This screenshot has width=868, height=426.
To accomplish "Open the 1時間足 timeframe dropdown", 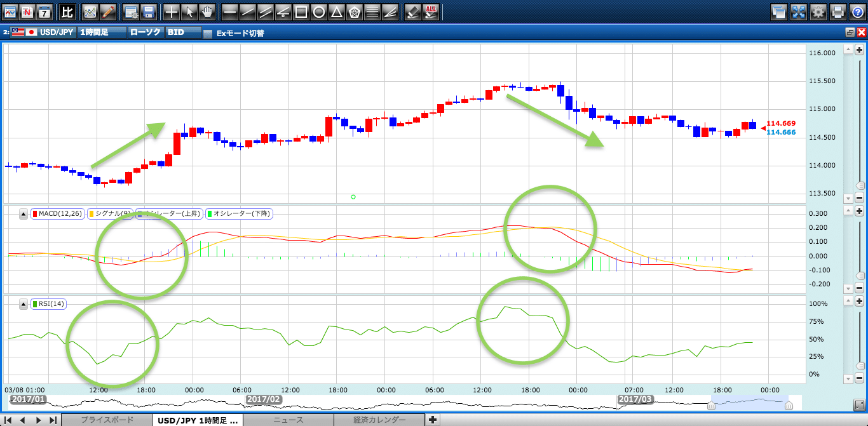I will (102, 33).
